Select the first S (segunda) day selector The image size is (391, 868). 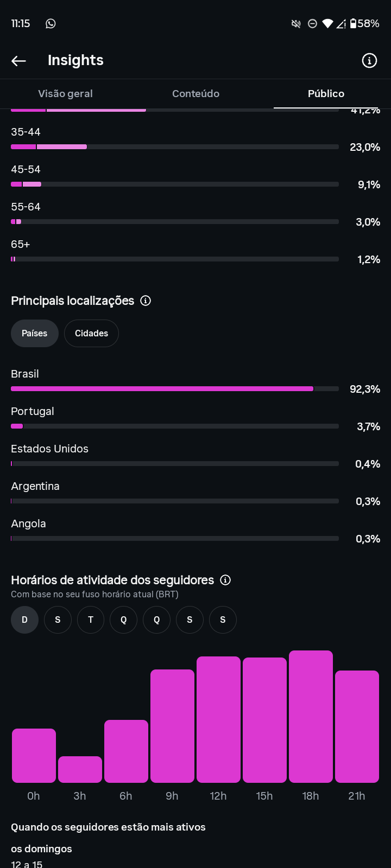[x=58, y=620]
